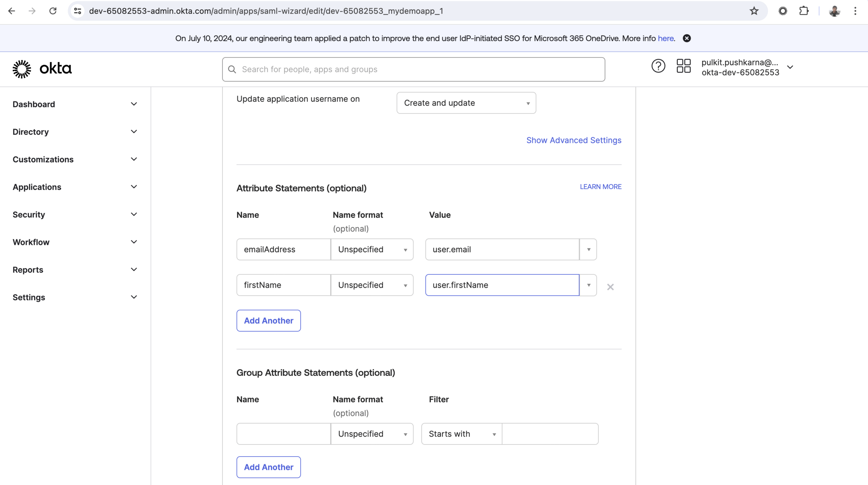Remove the firstName attribute statement row
Viewport: 868px width, 485px height.
610,287
